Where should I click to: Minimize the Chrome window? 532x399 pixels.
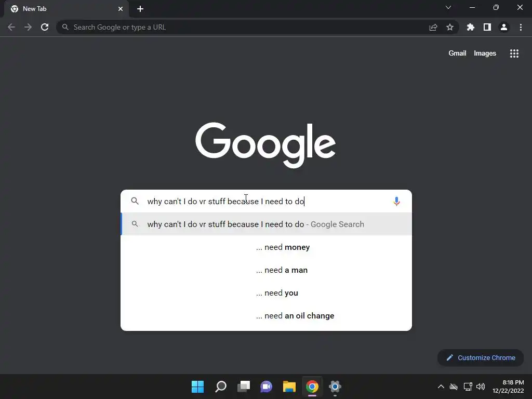[x=472, y=7]
